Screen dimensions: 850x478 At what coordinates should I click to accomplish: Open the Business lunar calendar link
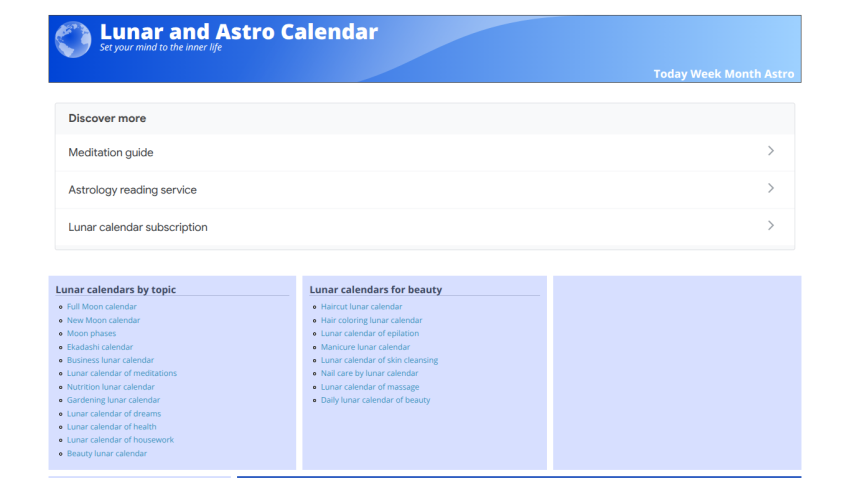[x=110, y=360]
